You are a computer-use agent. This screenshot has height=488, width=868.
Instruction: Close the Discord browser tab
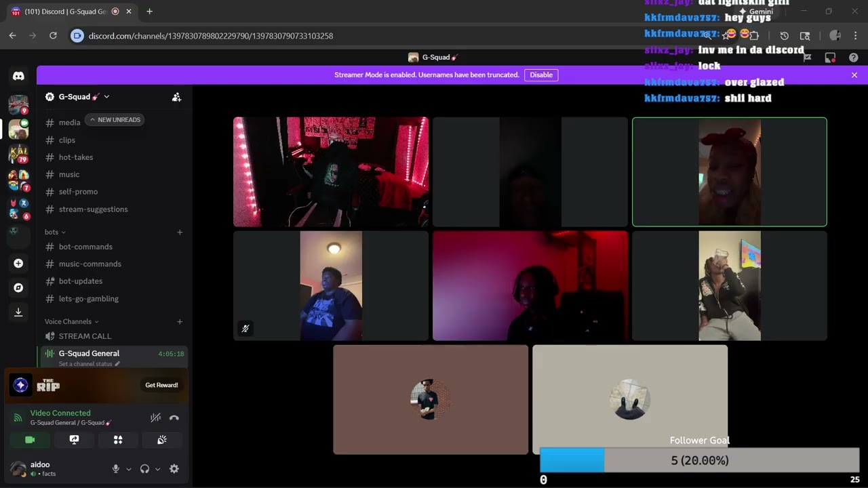click(129, 12)
